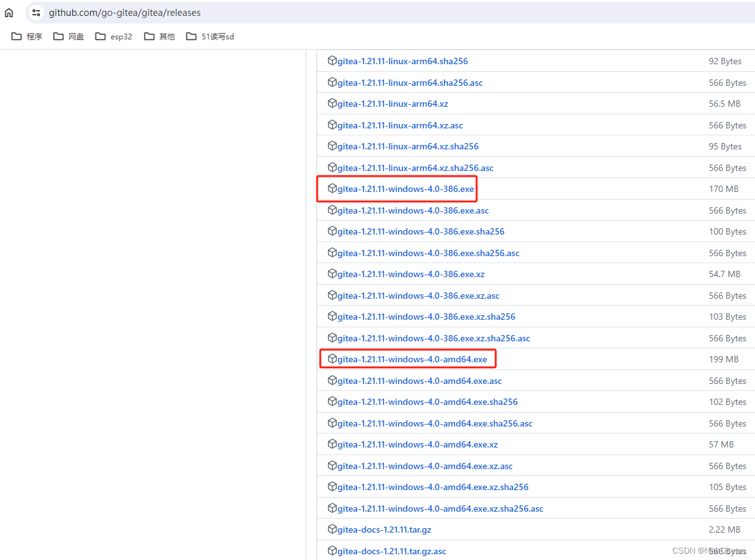Screen dimensions: 755x560
Task: Click package icon beside windows-4.0-386.exe.asc
Action: (x=332, y=210)
